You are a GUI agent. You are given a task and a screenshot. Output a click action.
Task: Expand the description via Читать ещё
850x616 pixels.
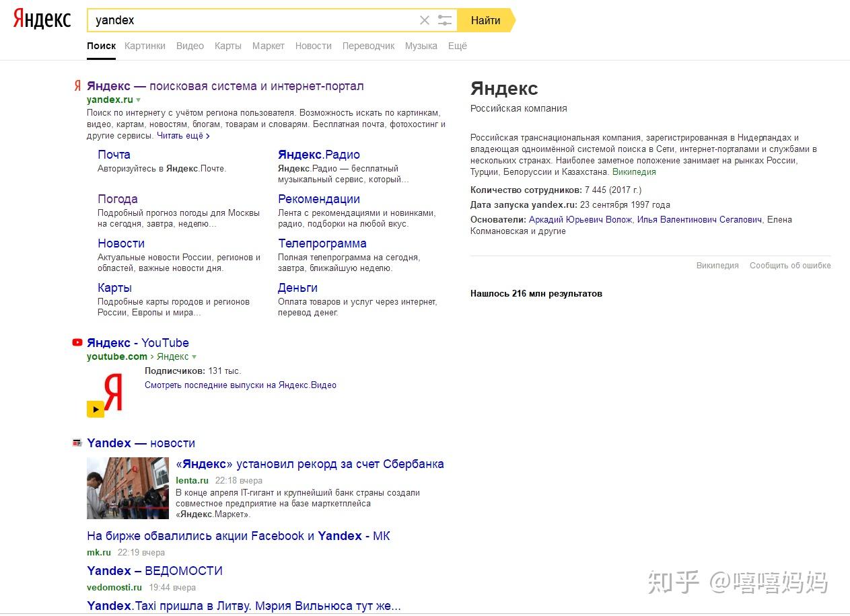point(181,135)
